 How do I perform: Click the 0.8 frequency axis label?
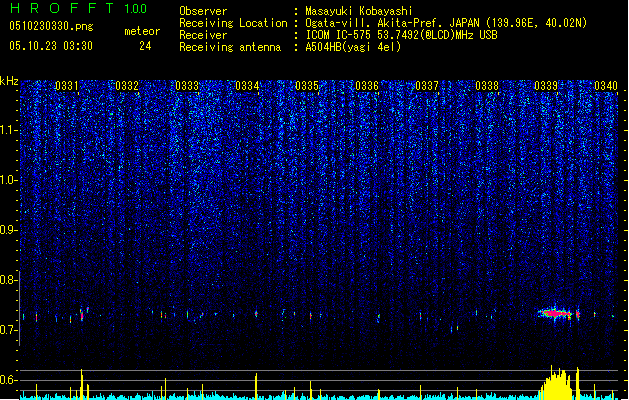[8, 280]
